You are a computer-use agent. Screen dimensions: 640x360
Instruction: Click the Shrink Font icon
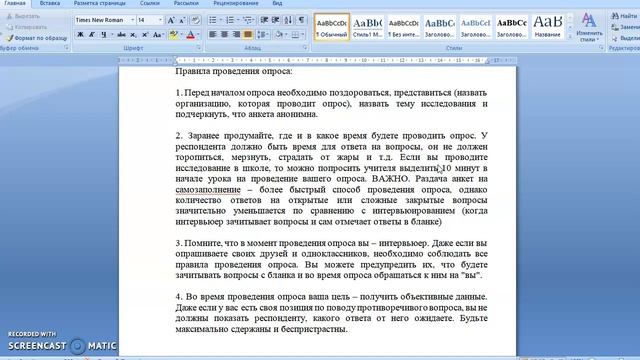pos(182,20)
